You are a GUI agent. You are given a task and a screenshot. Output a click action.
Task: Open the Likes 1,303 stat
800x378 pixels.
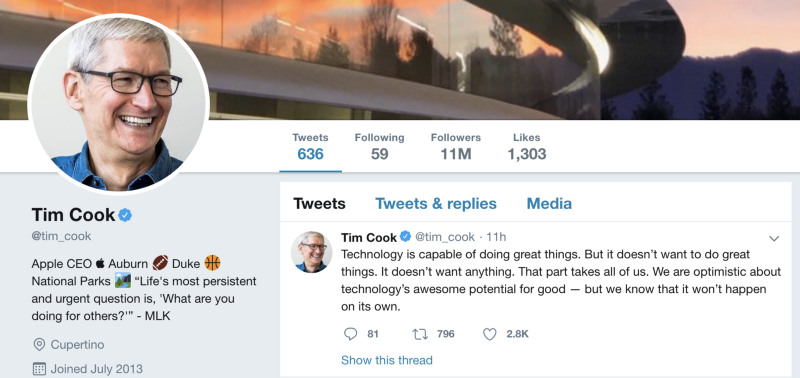[527, 146]
